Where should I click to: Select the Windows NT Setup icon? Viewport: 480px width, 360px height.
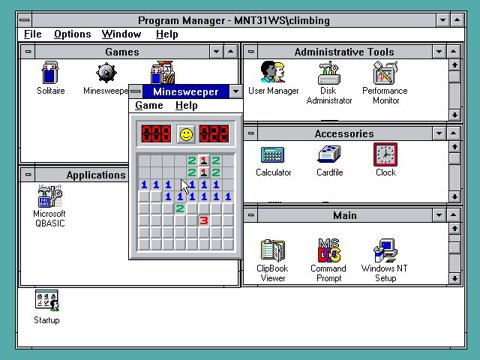pyautogui.click(x=385, y=250)
